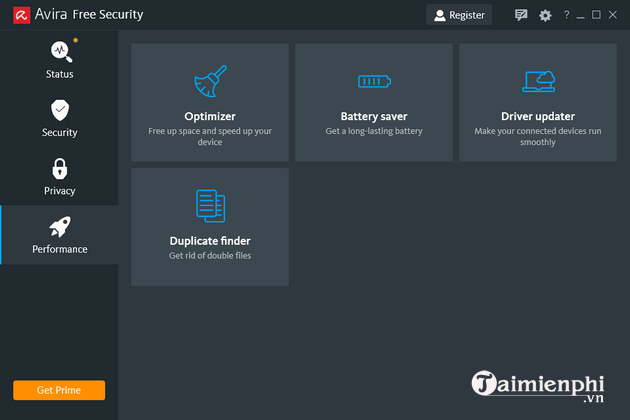Open the Optimizer broom icon

tap(210, 81)
